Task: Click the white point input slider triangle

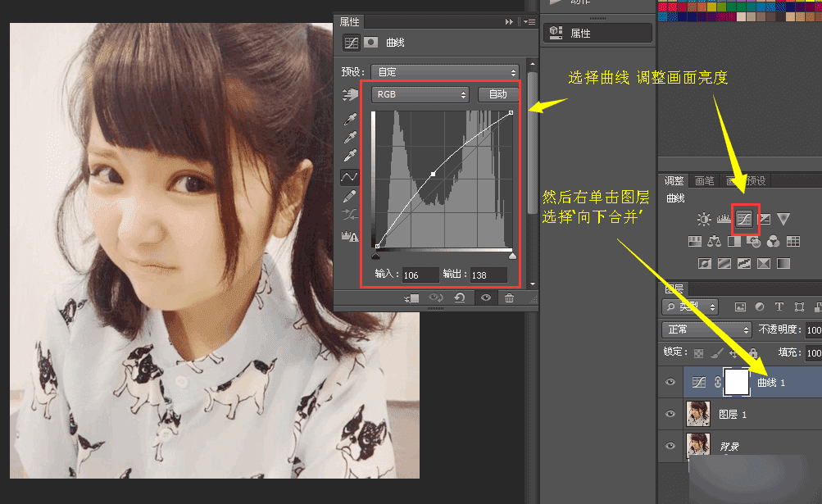Action: pyautogui.click(x=512, y=256)
